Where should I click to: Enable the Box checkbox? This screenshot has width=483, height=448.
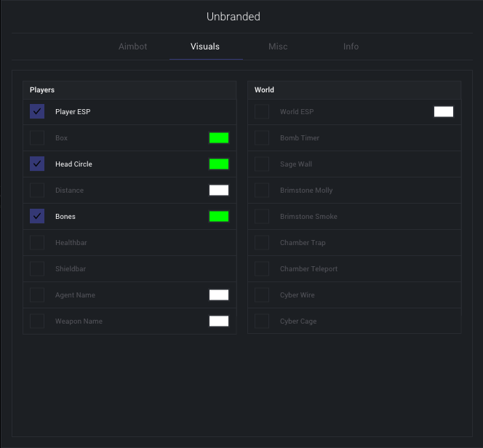click(37, 137)
